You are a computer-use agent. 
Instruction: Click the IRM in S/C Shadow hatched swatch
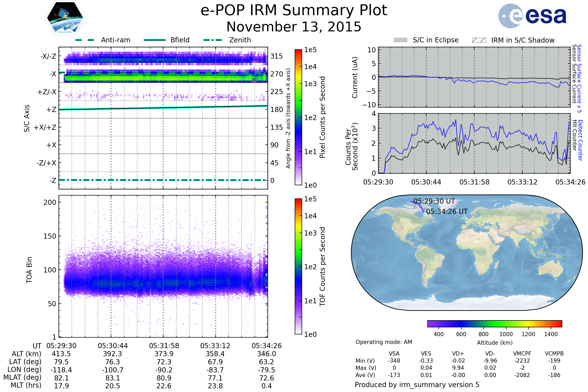[x=479, y=40]
